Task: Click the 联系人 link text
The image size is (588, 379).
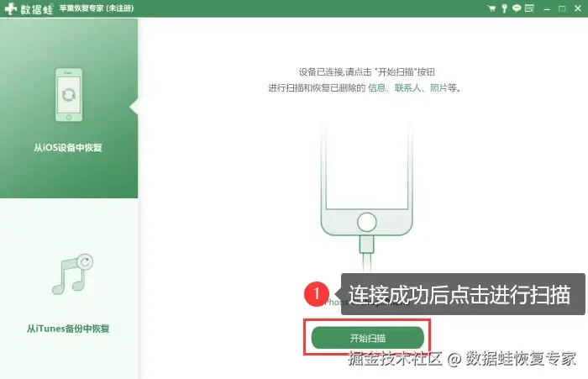Action: [x=407, y=87]
